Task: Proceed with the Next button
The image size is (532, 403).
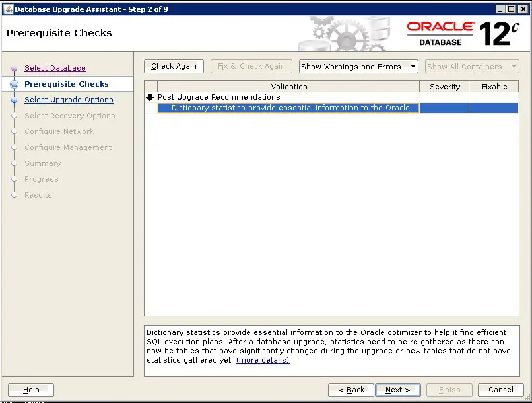Action: [x=397, y=390]
